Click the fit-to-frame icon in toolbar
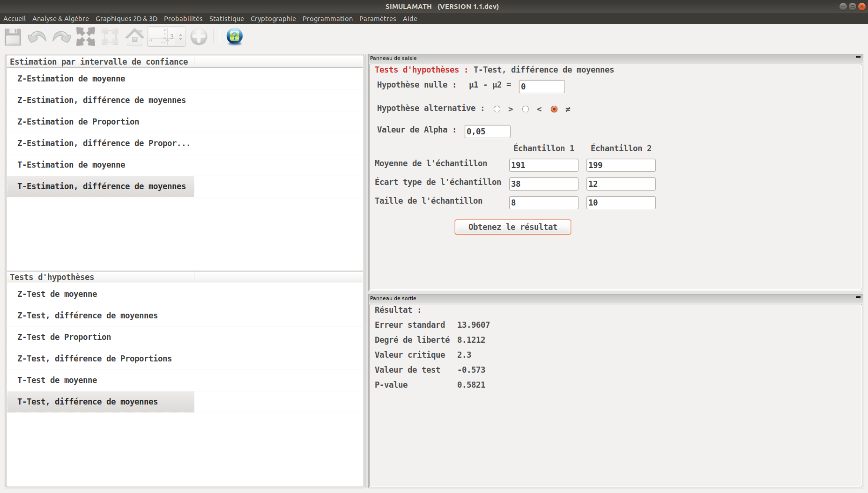Image resolution: width=868 pixels, height=493 pixels. (110, 37)
